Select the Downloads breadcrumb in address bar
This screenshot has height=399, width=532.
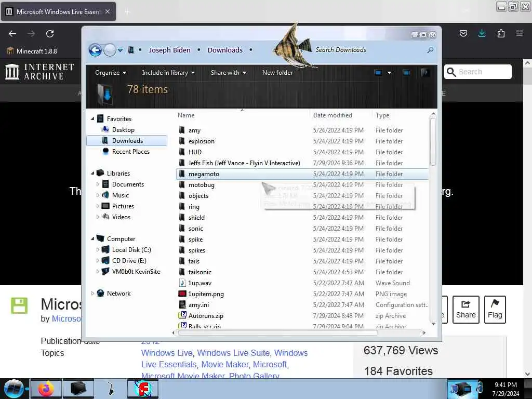pyautogui.click(x=225, y=50)
